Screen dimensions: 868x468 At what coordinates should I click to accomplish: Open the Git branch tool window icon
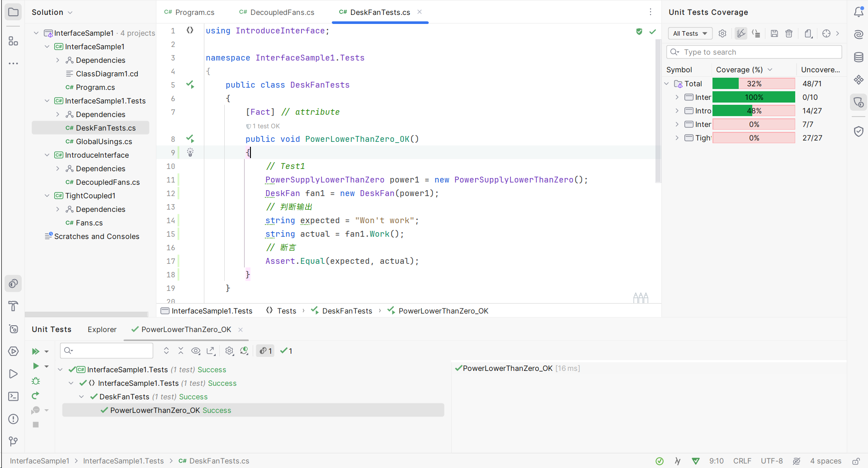pos(14,441)
